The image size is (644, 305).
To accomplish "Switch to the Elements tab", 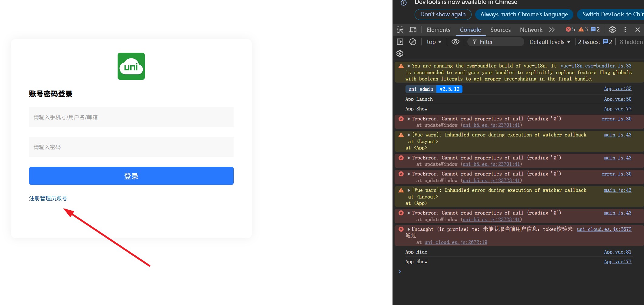I will 438,30.
